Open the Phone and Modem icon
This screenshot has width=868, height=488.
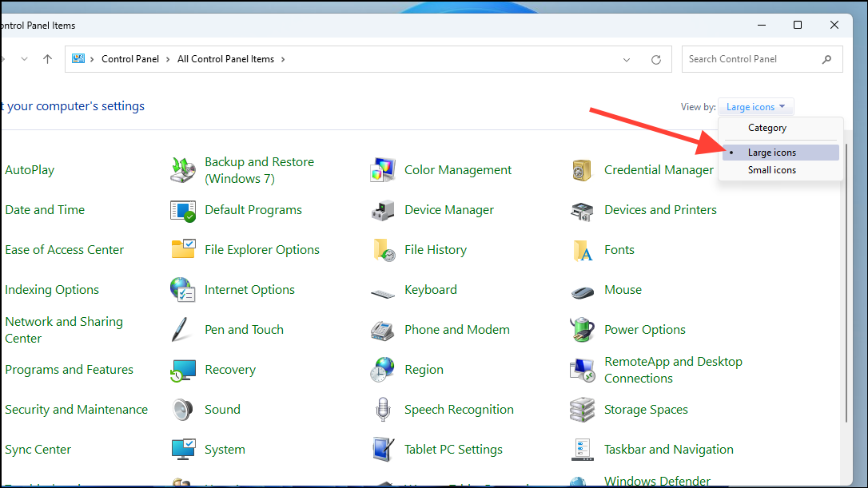click(382, 331)
